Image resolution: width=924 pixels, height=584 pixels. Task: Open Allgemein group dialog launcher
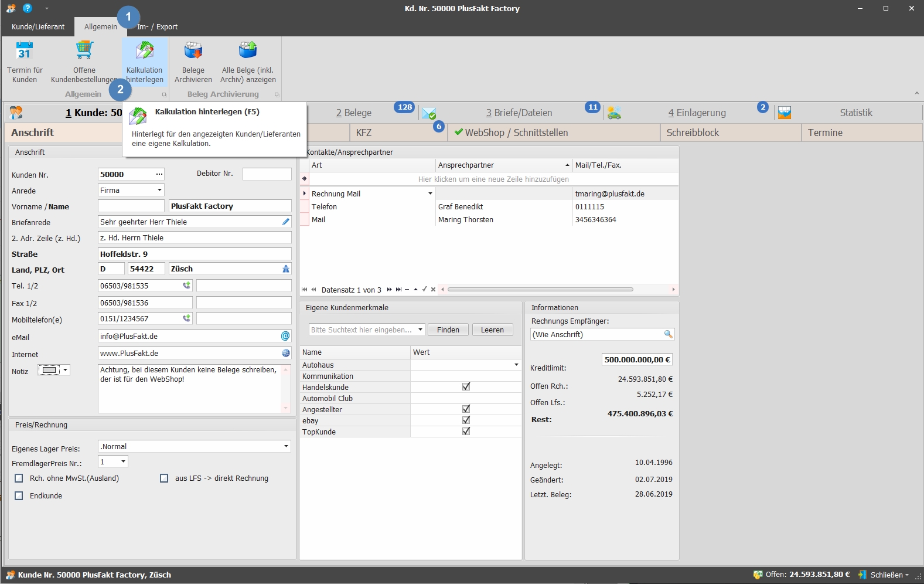[x=164, y=94]
